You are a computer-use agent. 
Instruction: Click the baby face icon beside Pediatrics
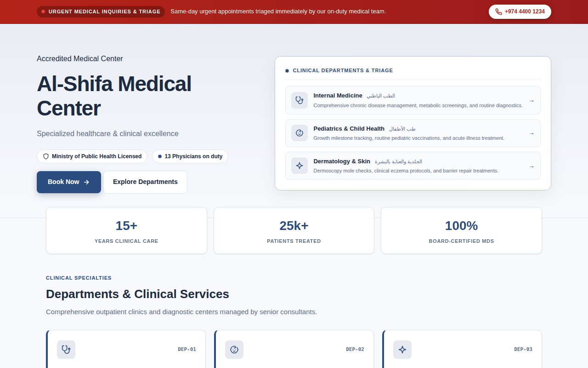tap(300, 133)
